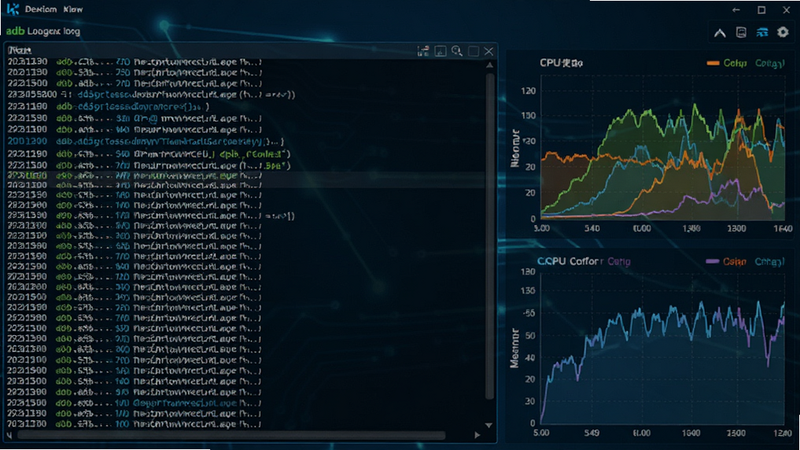The width and height of the screenshot is (800, 450).
Task: Click the right arrow on horizontal log scrollbar
Action: pos(477,435)
